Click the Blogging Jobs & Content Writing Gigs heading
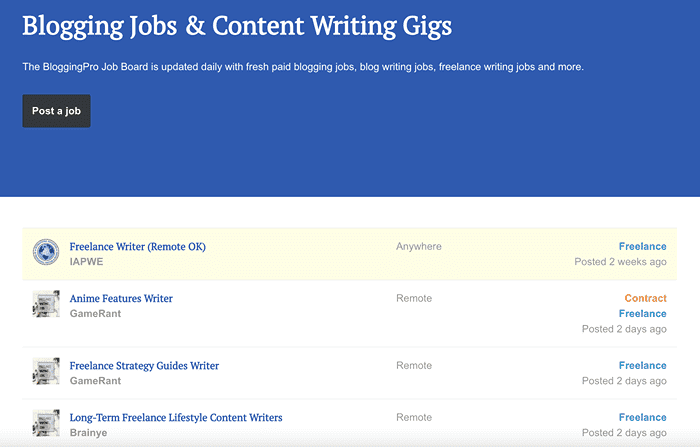The image size is (700, 447). click(x=237, y=26)
